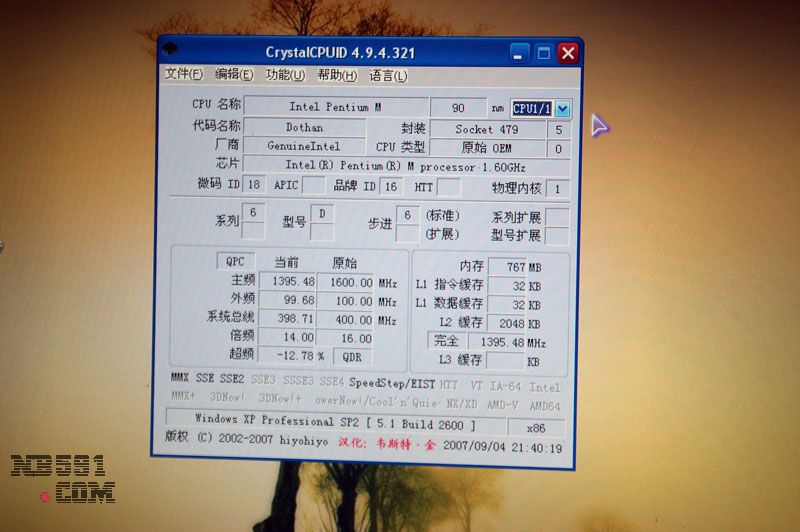This screenshot has width=800, height=532.
Task: Click the original multiplier 16.00 value
Action: click(345, 338)
